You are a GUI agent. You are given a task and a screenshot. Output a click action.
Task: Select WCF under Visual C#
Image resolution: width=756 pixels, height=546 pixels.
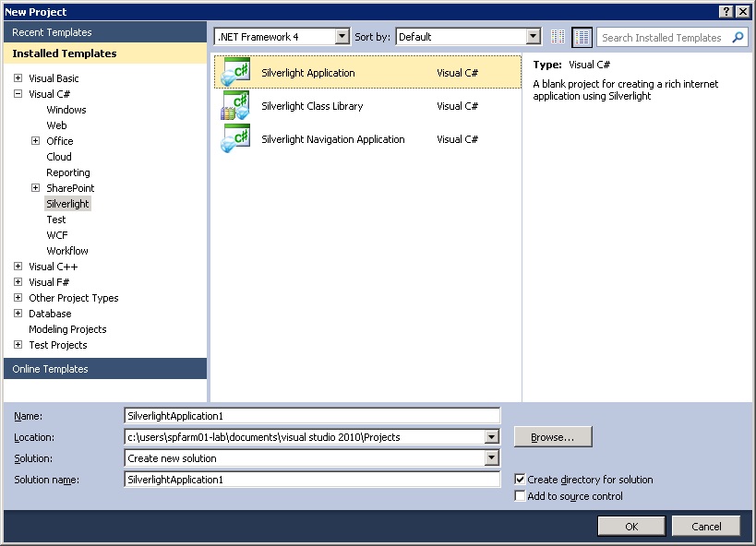57,235
